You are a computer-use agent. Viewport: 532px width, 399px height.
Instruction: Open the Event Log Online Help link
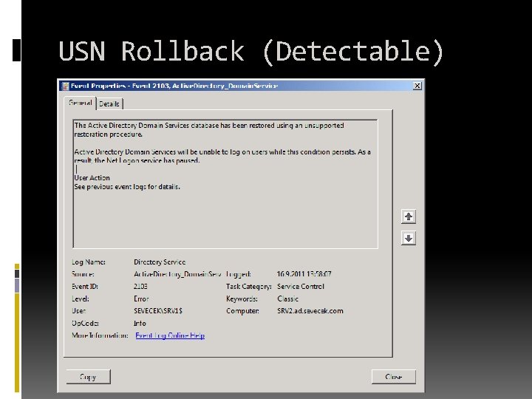(x=170, y=335)
